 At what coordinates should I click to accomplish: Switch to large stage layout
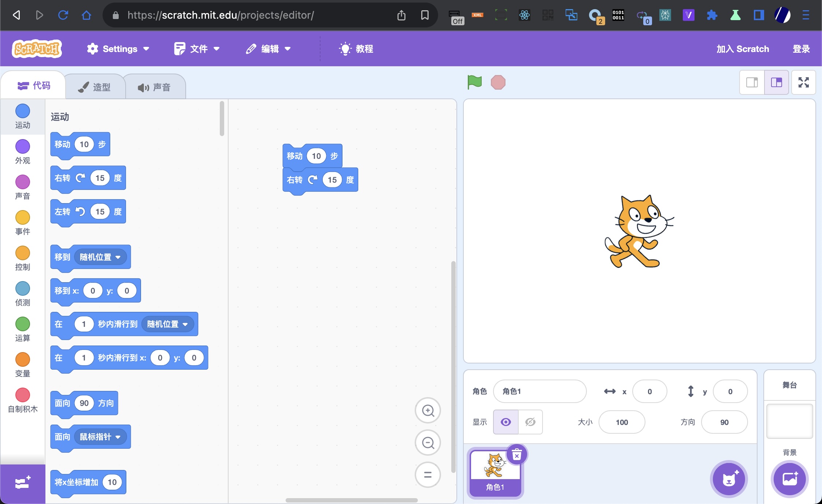(777, 82)
